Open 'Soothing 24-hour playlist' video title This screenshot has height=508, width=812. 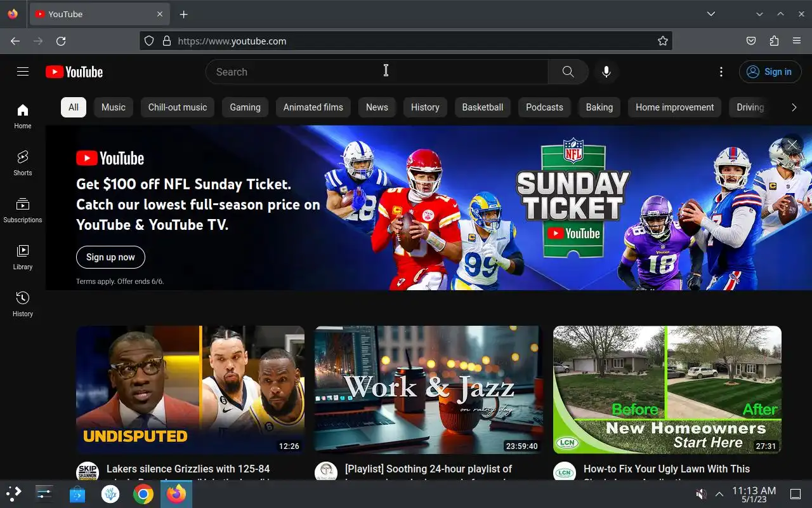point(428,469)
